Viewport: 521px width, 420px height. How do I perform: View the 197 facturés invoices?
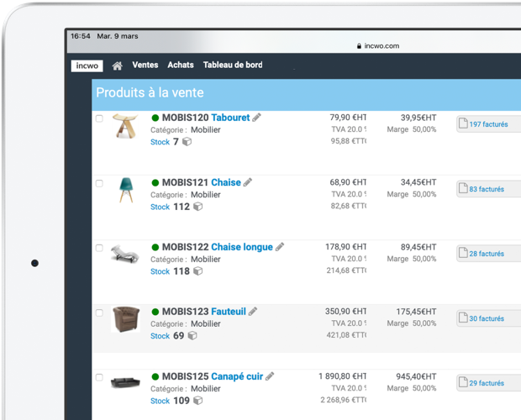488,124
